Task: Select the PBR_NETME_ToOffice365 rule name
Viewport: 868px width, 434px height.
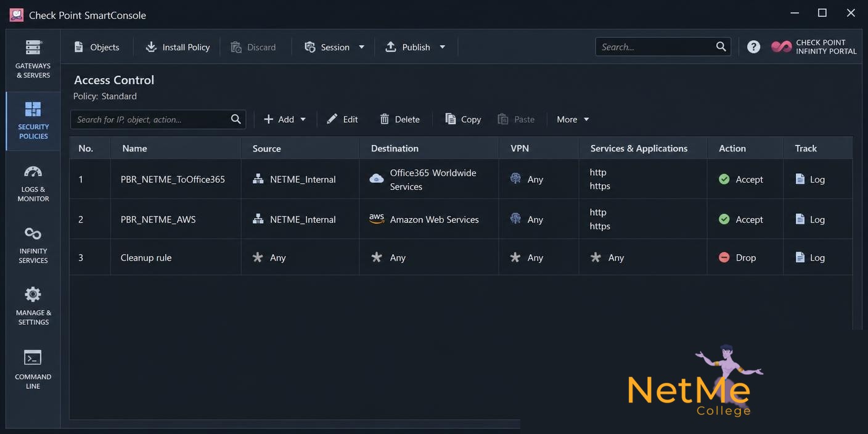Action: [173, 179]
